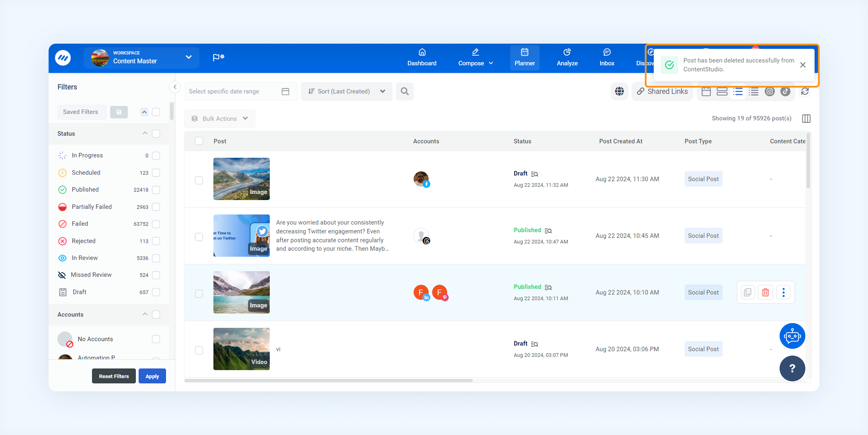The image size is (868, 435).
Task: Open the TikTok grid view
Action: 785,91
